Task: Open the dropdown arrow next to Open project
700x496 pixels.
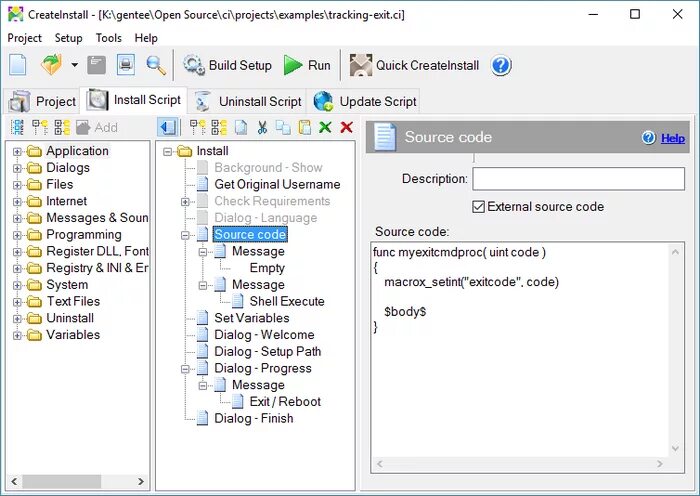Action: click(x=75, y=65)
